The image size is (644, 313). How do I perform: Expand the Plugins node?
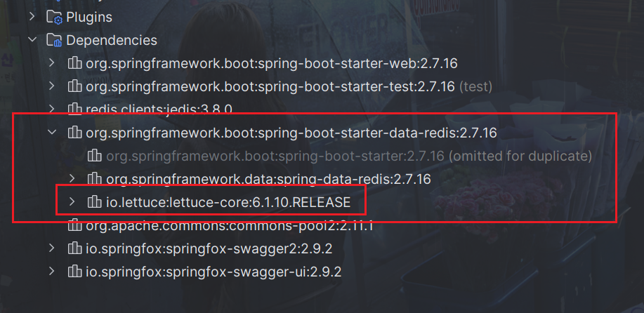[32, 16]
